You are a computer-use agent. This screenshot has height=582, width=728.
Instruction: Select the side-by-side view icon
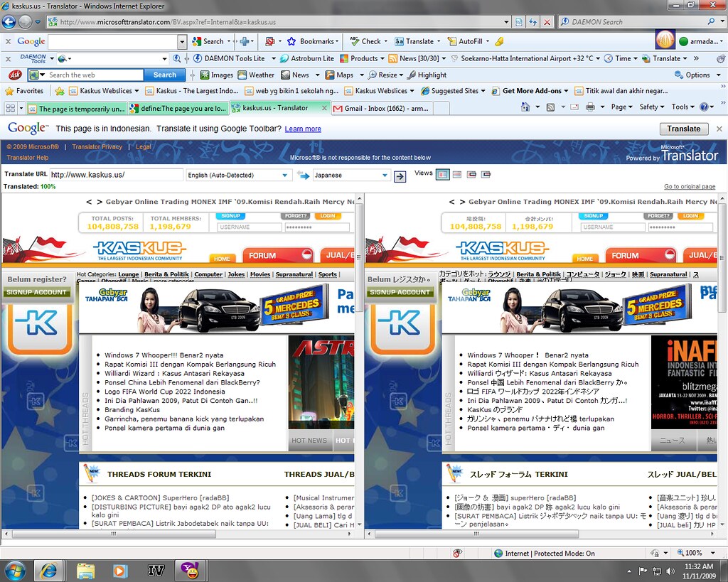(442, 175)
